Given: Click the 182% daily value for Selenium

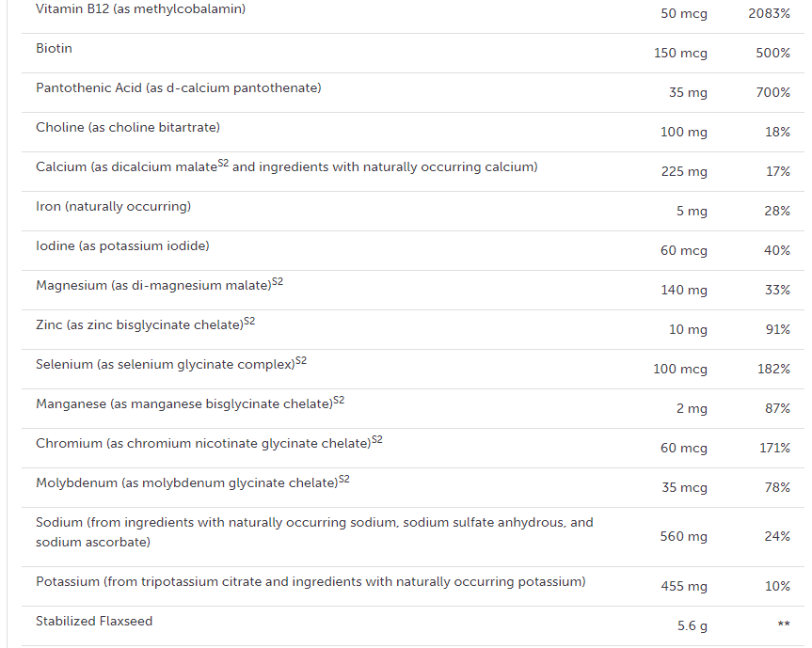Looking at the screenshot, I should point(773,370).
